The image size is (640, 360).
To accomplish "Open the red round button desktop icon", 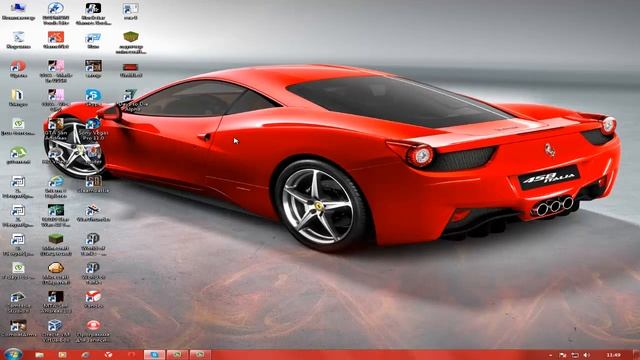I will coord(93,325).
